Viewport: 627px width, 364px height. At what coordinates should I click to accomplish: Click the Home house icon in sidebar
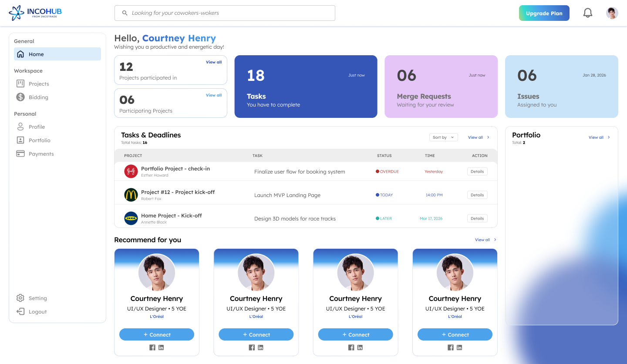tap(20, 54)
